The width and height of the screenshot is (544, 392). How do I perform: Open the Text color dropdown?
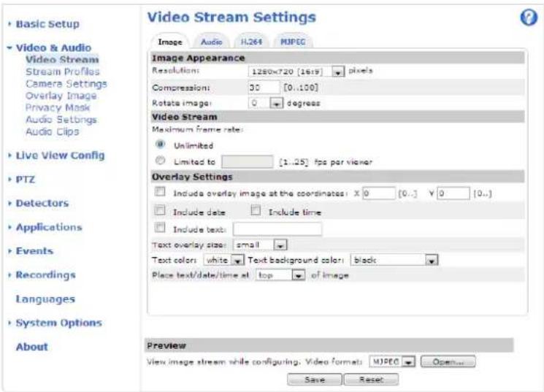coord(223,260)
